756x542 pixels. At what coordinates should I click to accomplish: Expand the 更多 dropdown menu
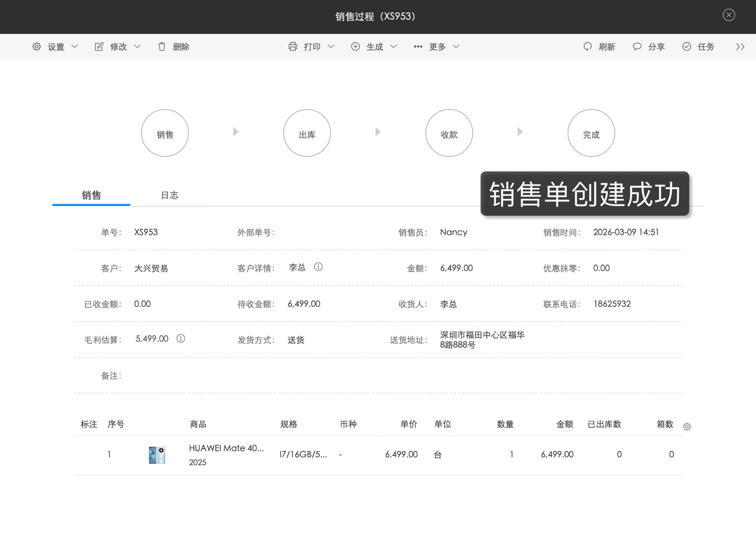[x=457, y=46]
